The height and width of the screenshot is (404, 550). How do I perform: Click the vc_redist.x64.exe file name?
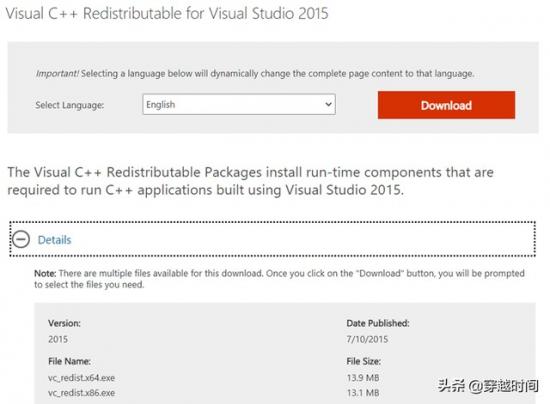pyautogui.click(x=81, y=378)
